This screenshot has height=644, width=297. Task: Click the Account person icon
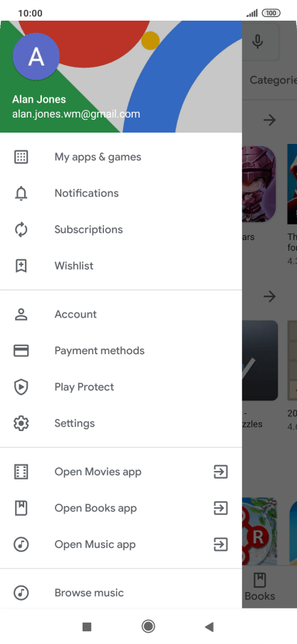click(x=21, y=314)
